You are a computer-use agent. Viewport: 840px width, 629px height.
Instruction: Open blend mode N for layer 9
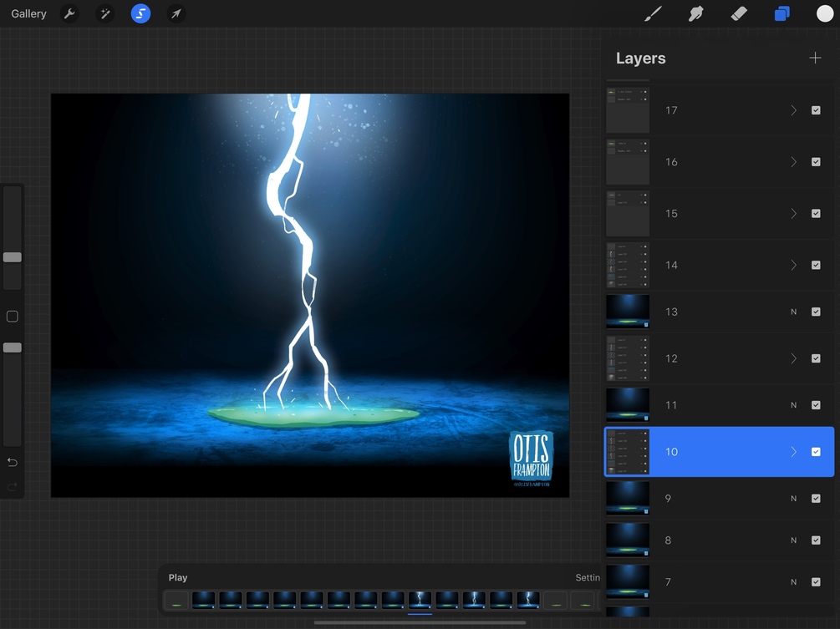(x=793, y=499)
